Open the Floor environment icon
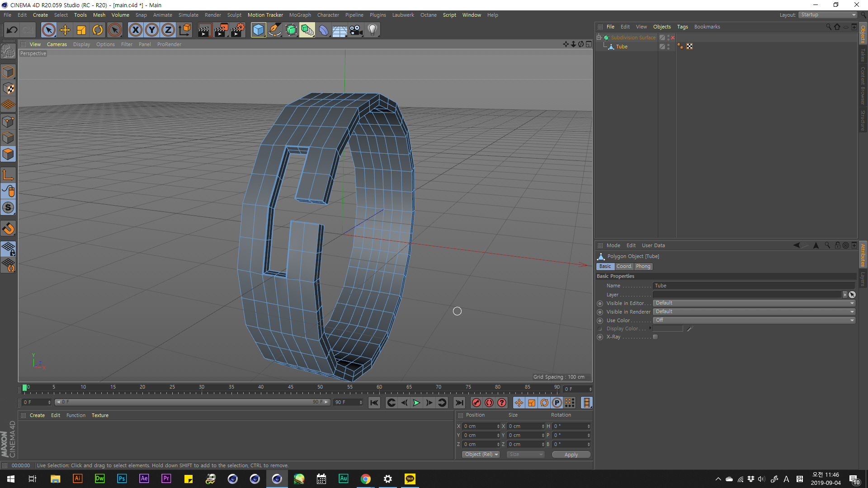868x488 pixels. (340, 30)
